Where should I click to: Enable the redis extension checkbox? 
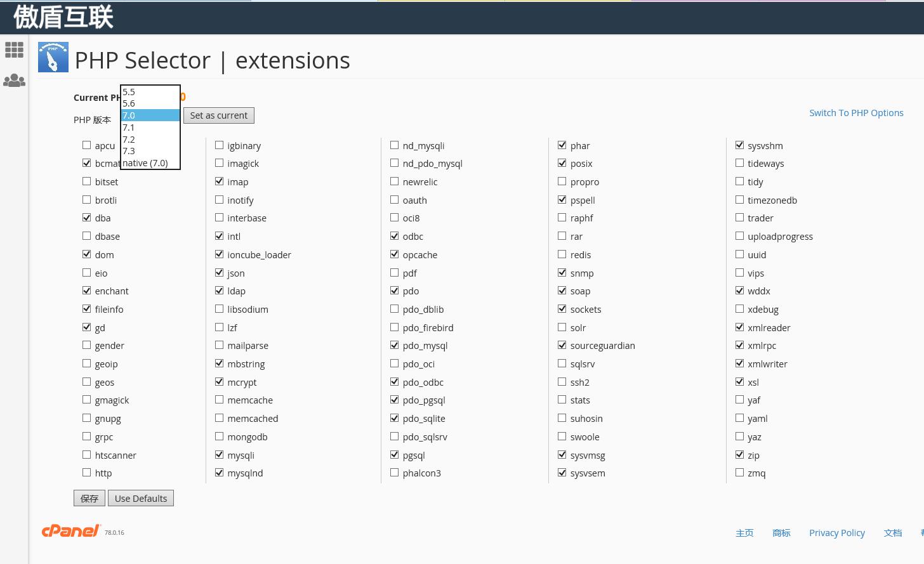562,254
